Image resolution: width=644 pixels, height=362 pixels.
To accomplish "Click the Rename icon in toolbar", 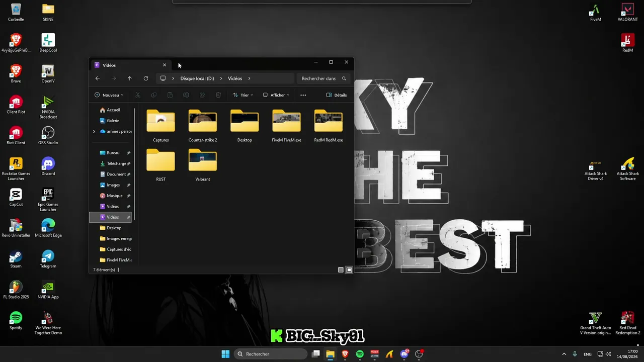I will [186, 95].
